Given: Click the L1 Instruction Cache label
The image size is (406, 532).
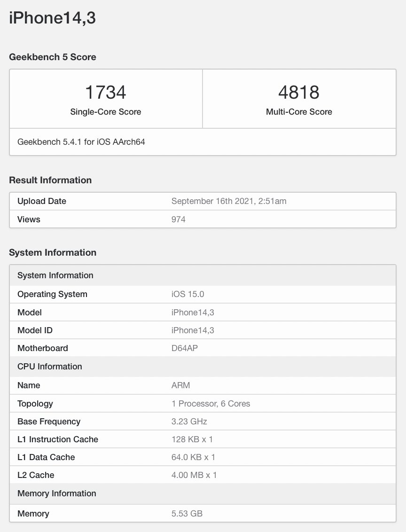Looking at the screenshot, I should [58, 439].
